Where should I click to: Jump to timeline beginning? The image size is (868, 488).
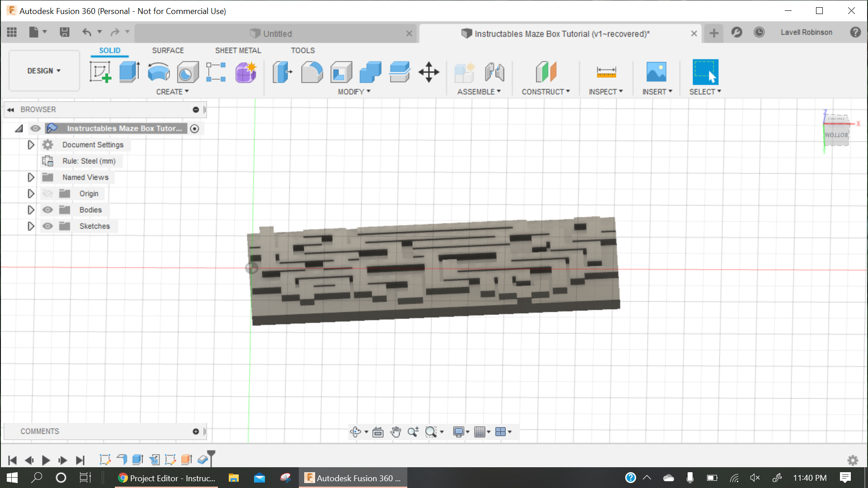coord(12,460)
